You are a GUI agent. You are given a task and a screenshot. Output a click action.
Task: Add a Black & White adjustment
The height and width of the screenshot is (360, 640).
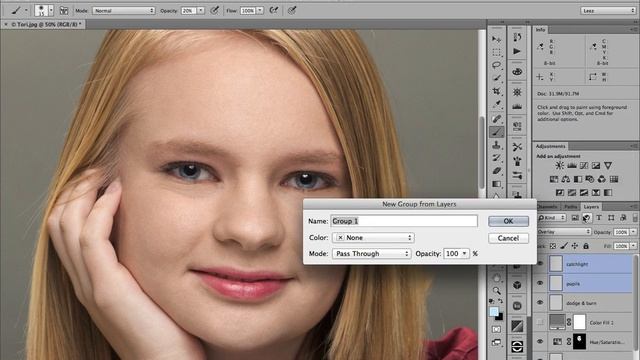pos(578,179)
